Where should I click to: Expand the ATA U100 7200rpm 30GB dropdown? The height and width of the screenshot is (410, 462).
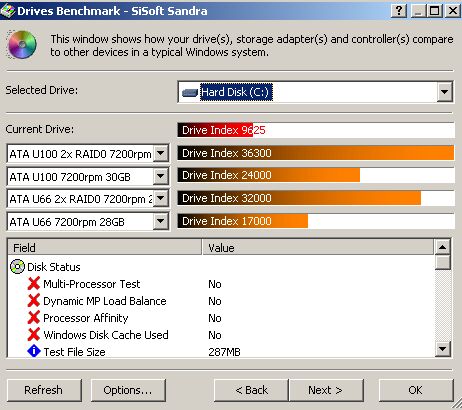pos(161,176)
